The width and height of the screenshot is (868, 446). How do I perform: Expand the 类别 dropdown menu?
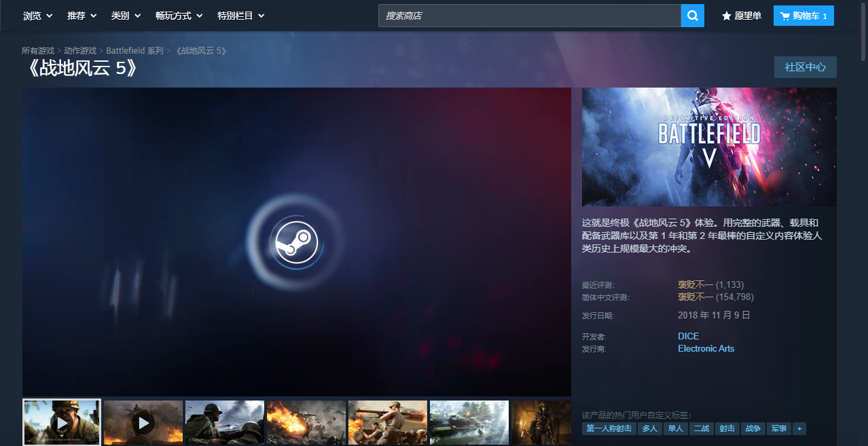pyautogui.click(x=126, y=16)
